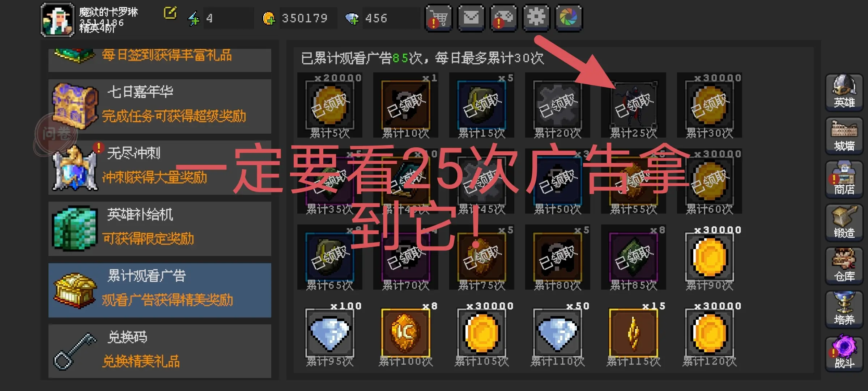
Task: Open the settings gear icon
Action: 536,18
